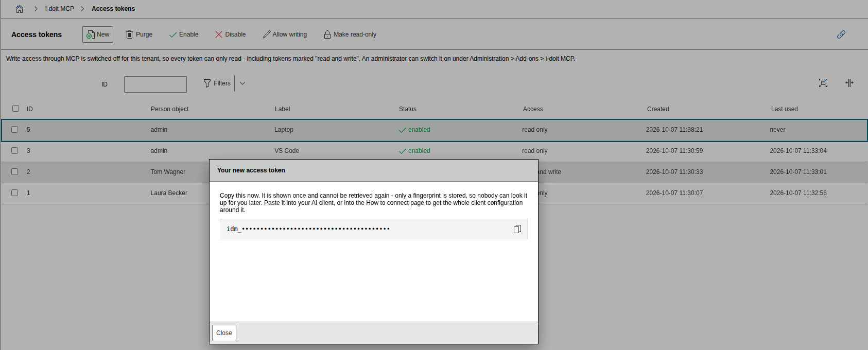This screenshot has height=350, width=868.
Task: Click the Laura Becker person cell
Action: point(169,193)
